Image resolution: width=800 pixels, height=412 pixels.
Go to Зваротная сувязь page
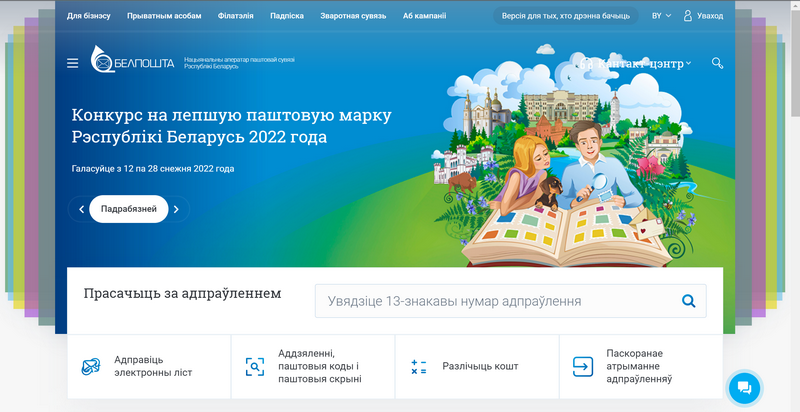(351, 16)
